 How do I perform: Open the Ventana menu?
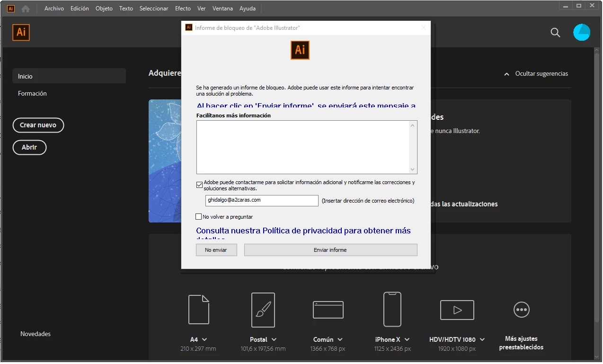click(x=222, y=9)
